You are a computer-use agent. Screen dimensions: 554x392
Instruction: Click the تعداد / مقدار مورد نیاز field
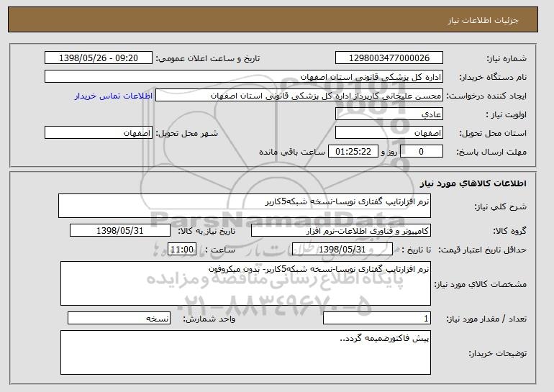point(377,318)
